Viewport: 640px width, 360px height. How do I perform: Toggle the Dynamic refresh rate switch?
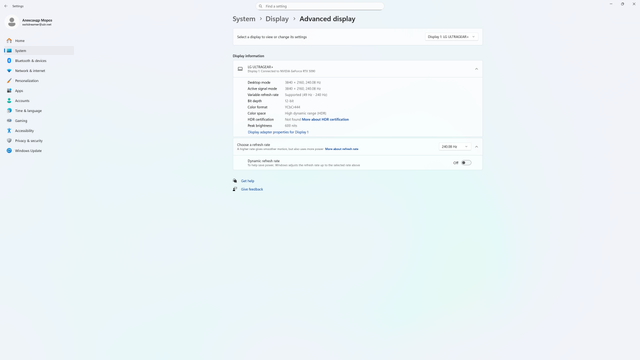[466, 162]
